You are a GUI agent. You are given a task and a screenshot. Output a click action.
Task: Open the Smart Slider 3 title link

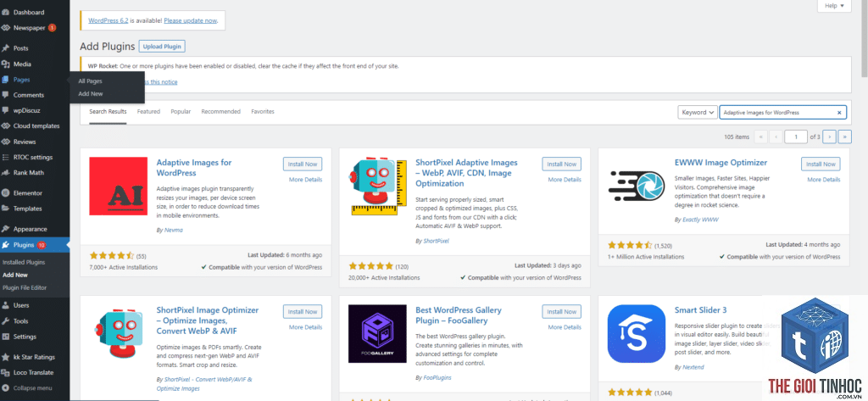point(701,310)
